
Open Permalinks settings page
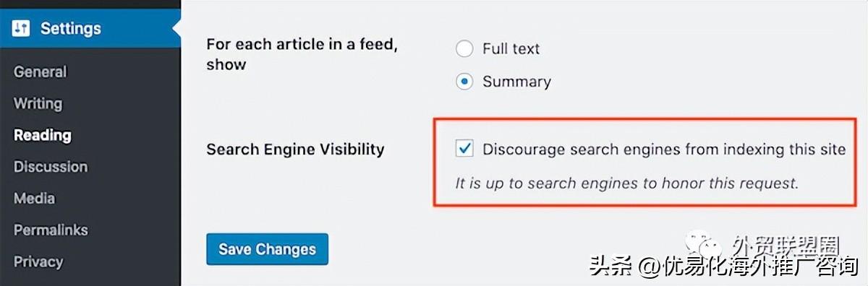[x=51, y=230]
